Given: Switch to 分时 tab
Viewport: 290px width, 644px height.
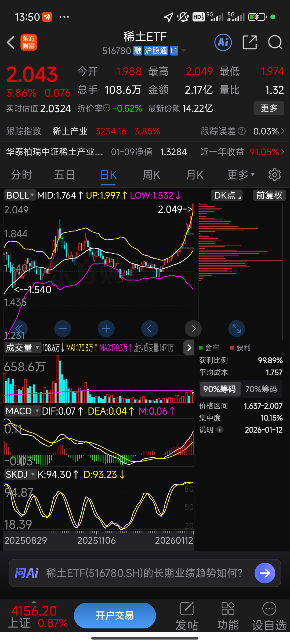Looking at the screenshot, I should coord(21,175).
